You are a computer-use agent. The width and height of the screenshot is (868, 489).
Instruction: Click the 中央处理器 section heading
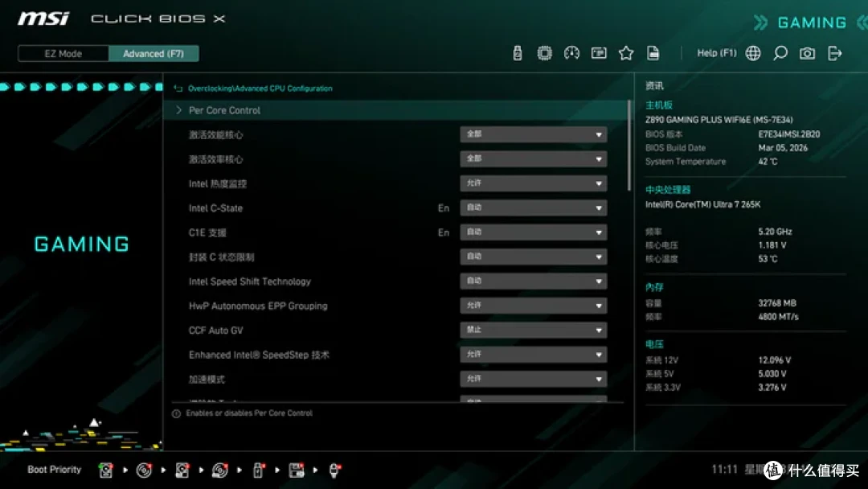[668, 189]
